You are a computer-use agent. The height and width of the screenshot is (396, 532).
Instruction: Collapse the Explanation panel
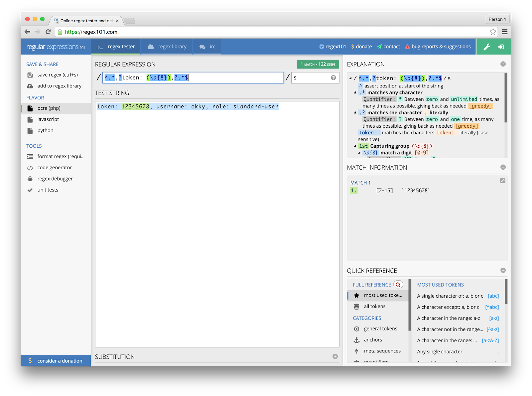[503, 64]
